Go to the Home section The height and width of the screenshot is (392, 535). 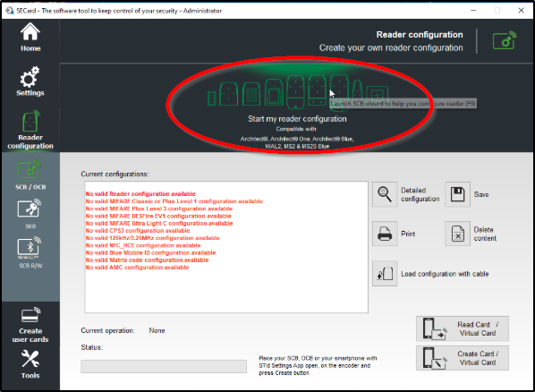tap(30, 38)
